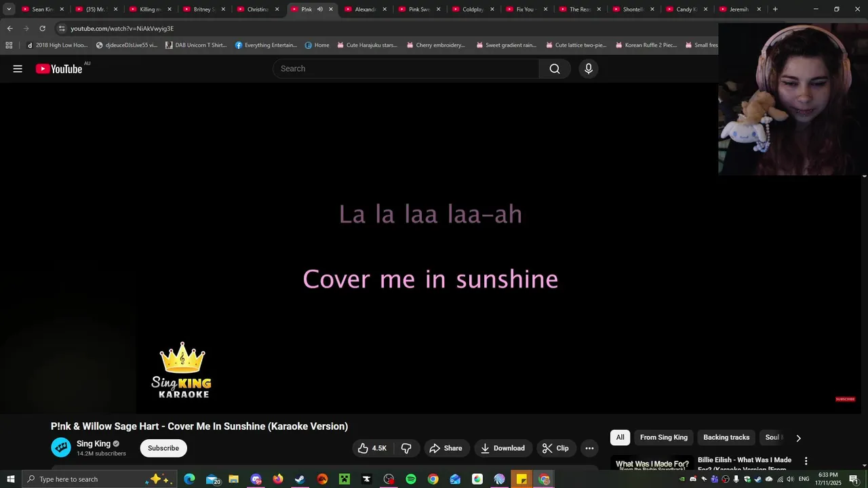Image resolution: width=868 pixels, height=488 pixels.
Task: Select the Backing tracks chip
Action: click(726, 437)
